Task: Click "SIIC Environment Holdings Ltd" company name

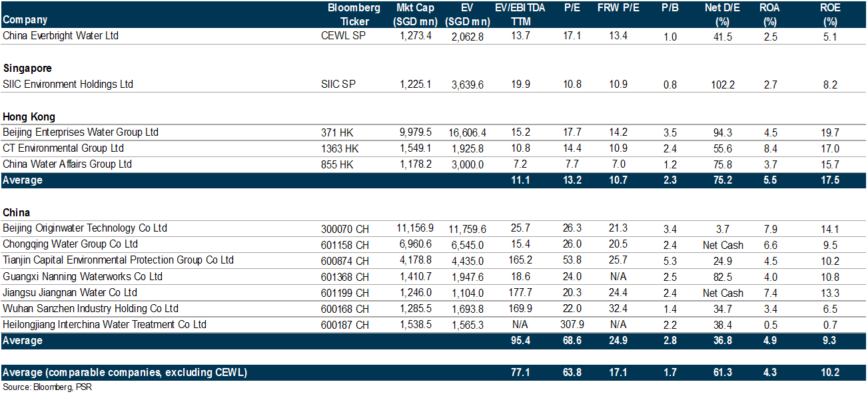Action: (68, 84)
